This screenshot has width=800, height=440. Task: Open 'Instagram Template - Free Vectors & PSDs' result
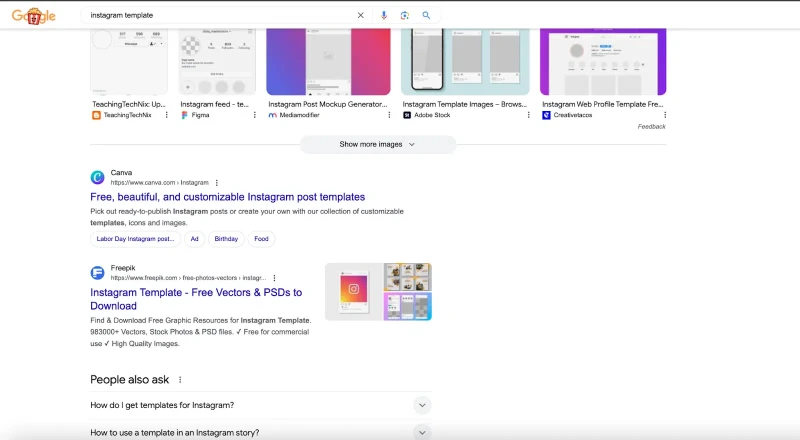[x=196, y=299]
